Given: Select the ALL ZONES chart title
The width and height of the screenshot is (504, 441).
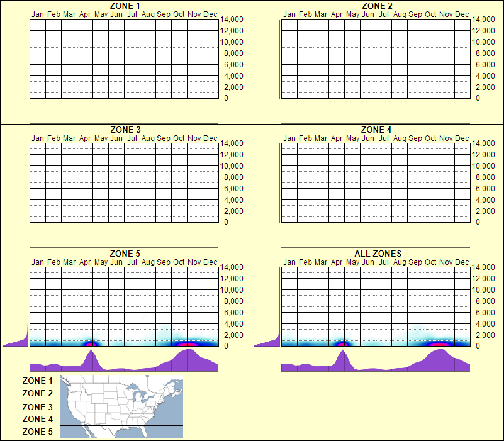Looking at the screenshot, I should pos(377,254).
